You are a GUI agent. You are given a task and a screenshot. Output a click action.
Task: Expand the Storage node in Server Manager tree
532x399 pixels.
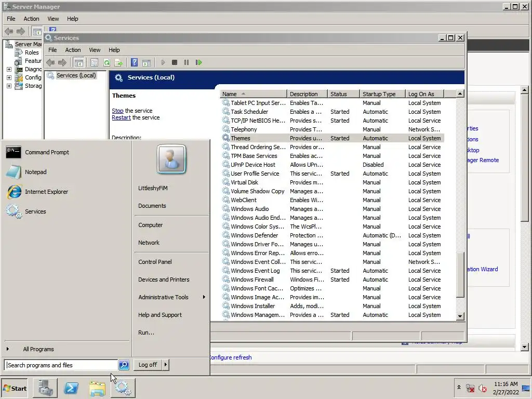pyautogui.click(x=9, y=86)
